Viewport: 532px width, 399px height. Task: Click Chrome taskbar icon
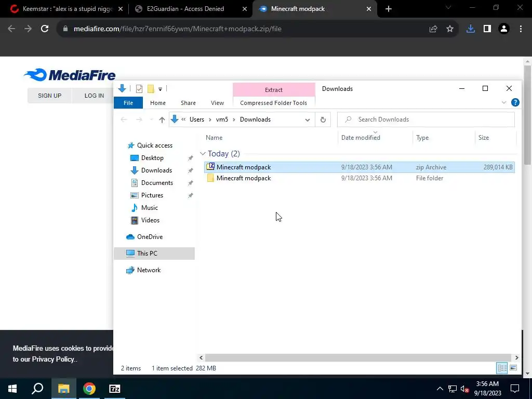tap(89, 389)
